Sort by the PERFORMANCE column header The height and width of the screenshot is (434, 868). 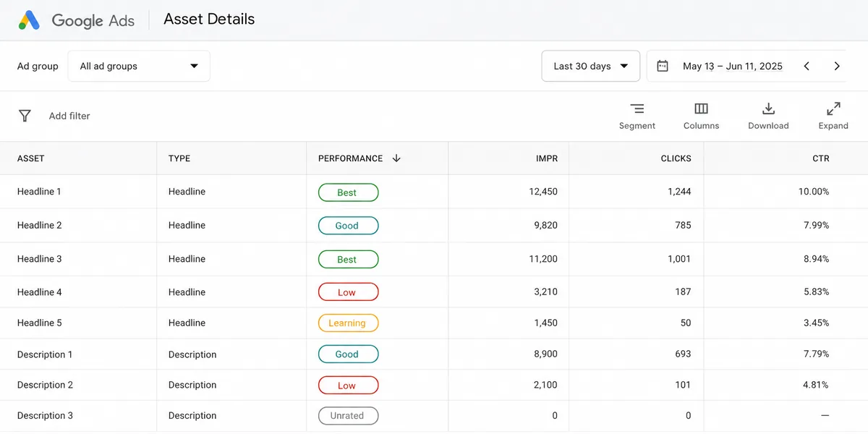point(351,158)
